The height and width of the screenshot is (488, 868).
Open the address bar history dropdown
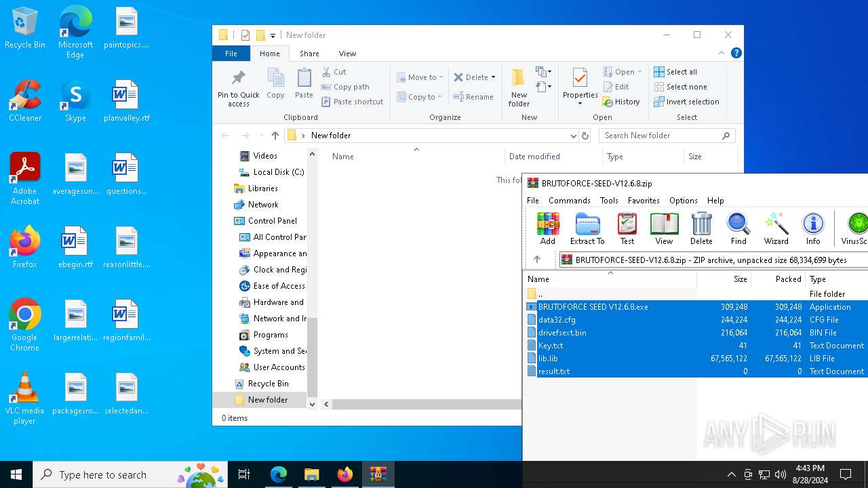(x=573, y=136)
